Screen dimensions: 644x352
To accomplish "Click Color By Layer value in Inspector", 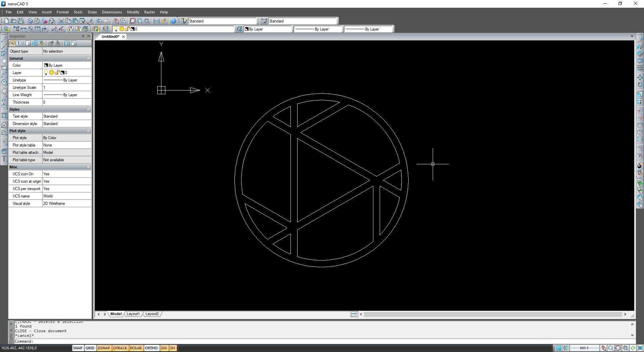I will (67, 65).
